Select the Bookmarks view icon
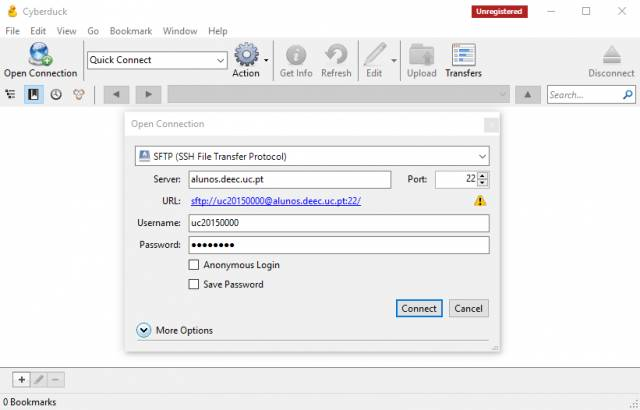The width and height of the screenshot is (640, 410). tap(33, 95)
